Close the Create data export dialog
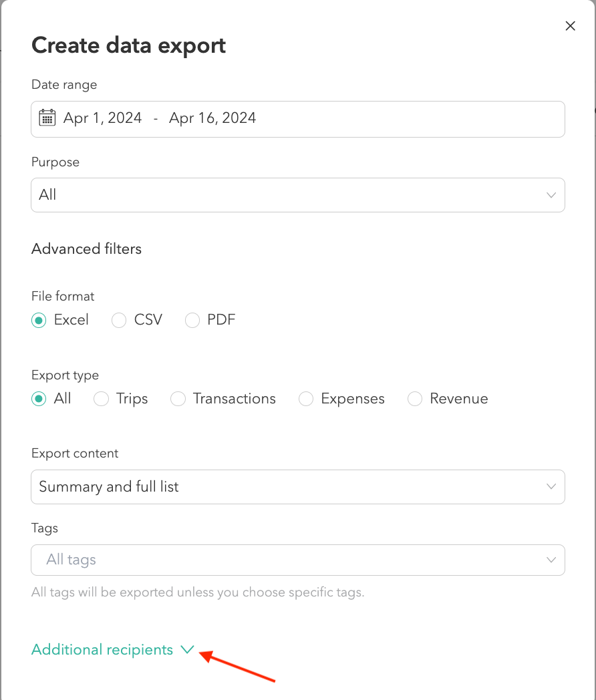 (x=570, y=26)
